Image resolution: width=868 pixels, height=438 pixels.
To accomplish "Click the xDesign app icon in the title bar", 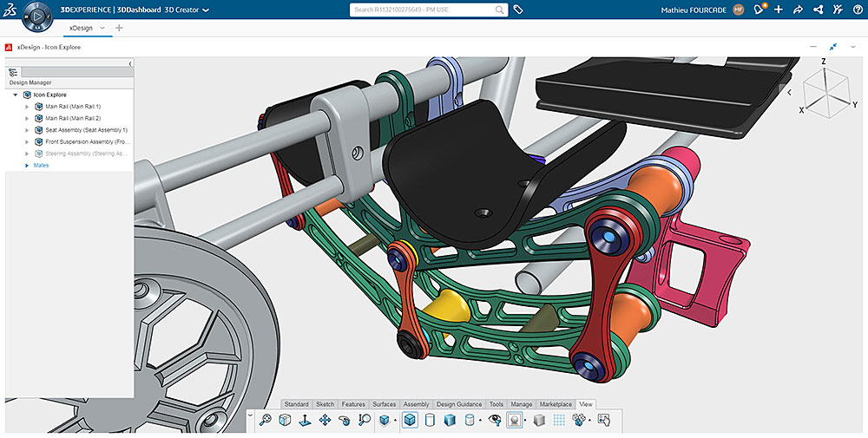I will [9, 47].
